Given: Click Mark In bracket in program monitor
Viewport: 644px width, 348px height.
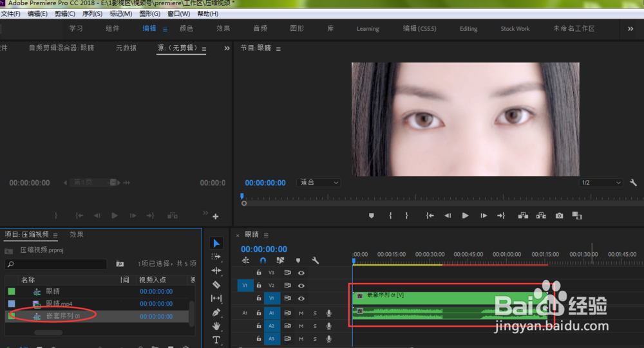Looking at the screenshot, I should [390, 215].
